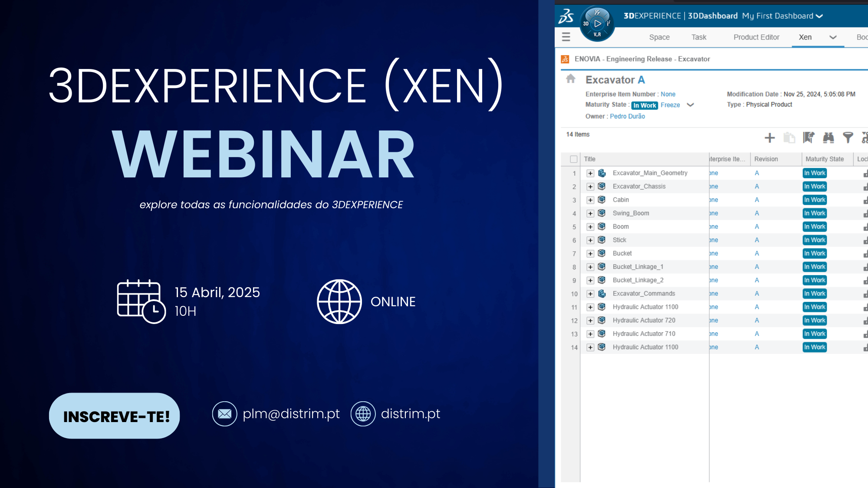
Task: Click the Hydraulic Actuator 710 product icon
Action: point(602,334)
